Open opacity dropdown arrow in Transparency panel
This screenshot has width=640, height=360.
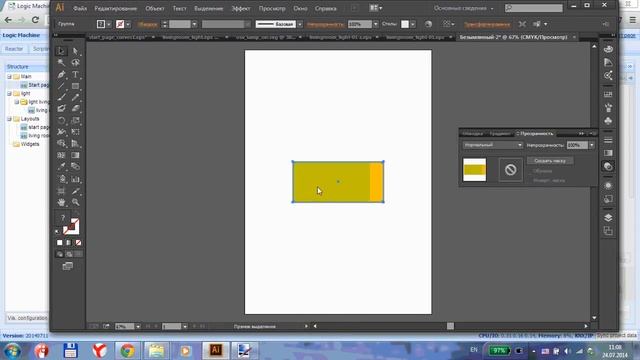(591, 145)
